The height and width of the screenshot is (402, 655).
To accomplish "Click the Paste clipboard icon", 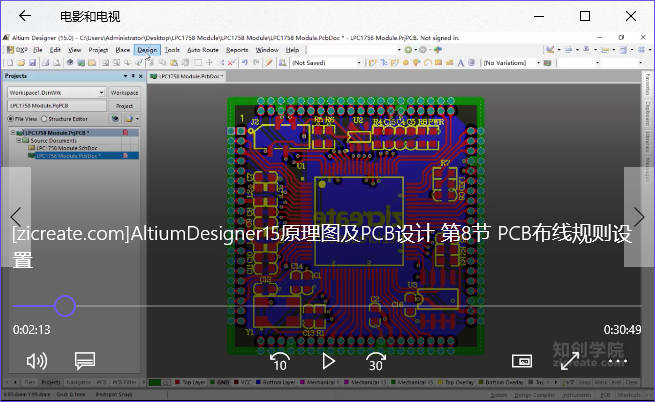I will point(174,63).
